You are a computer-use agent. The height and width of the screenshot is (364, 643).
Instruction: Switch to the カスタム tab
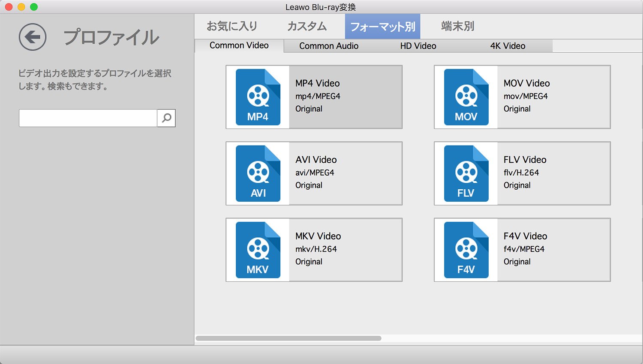click(x=307, y=26)
